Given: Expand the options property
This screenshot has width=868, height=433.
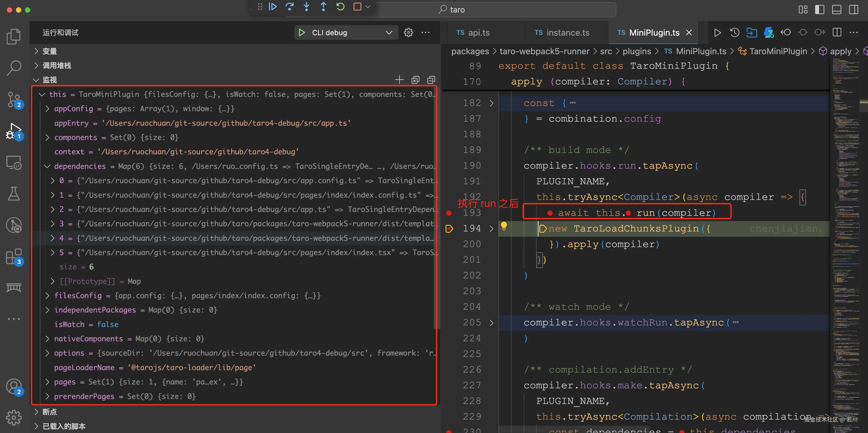Looking at the screenshot, I should tap(47, 353).
